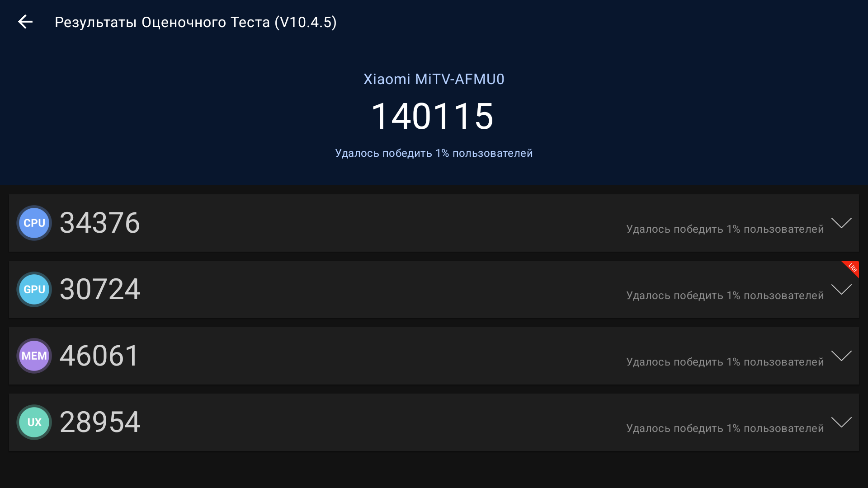Click the GPU badge icon
Image resolution: width=868 pixels, height=488 pixels.
34,289
